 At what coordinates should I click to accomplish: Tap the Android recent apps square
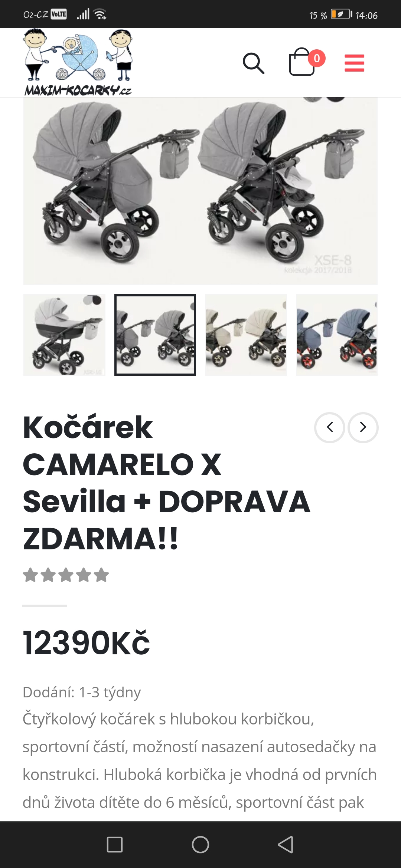115,845
